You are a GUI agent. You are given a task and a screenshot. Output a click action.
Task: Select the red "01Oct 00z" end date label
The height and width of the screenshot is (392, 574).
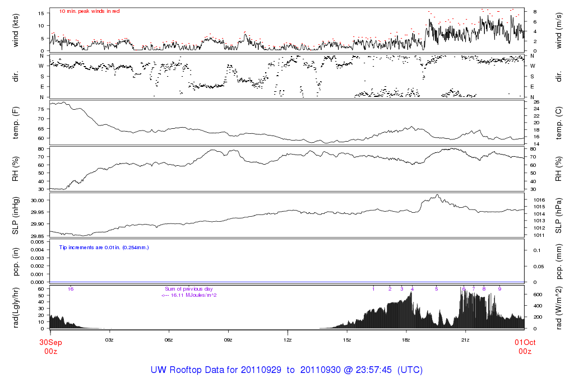524,347
